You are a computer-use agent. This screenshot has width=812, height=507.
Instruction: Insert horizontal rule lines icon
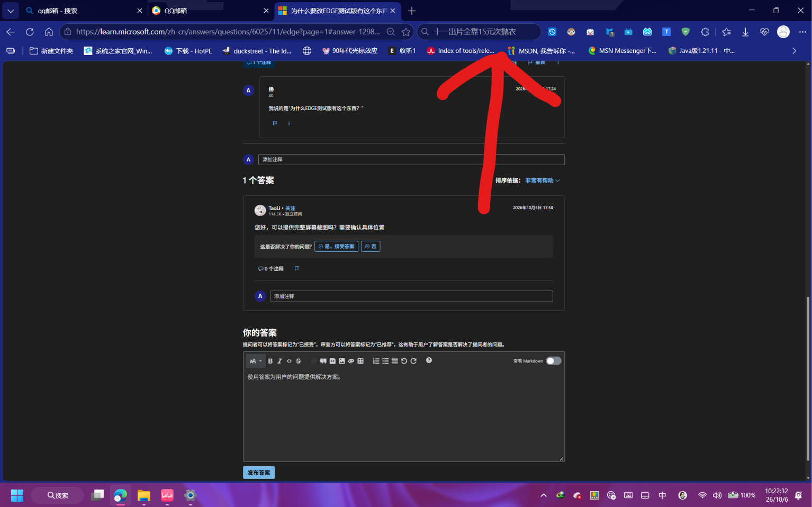click(395, 361)
